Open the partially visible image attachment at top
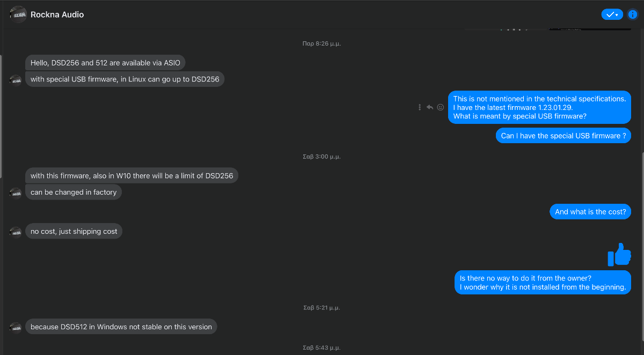The width and height of the screenshot is (644, 355). click(590, 28)
